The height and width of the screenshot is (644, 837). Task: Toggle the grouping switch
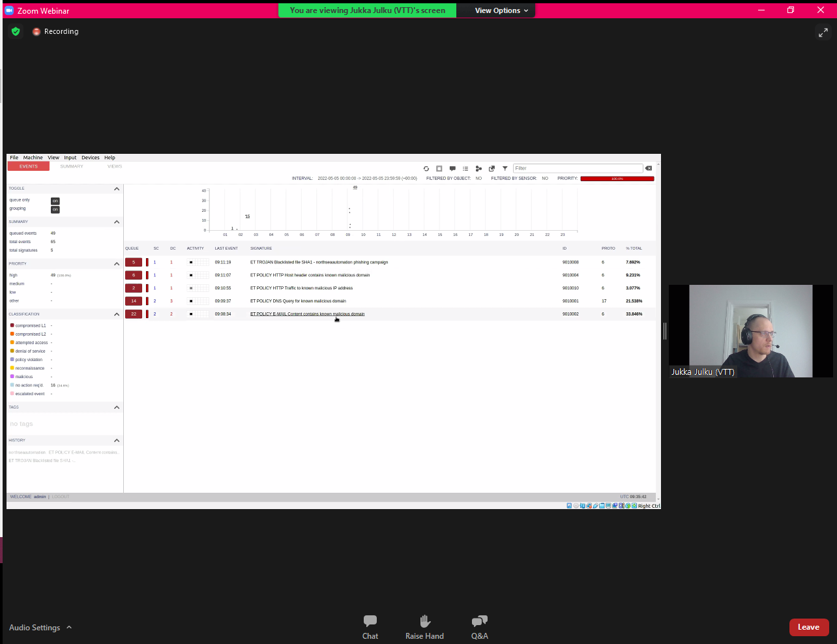pos(55,209)
